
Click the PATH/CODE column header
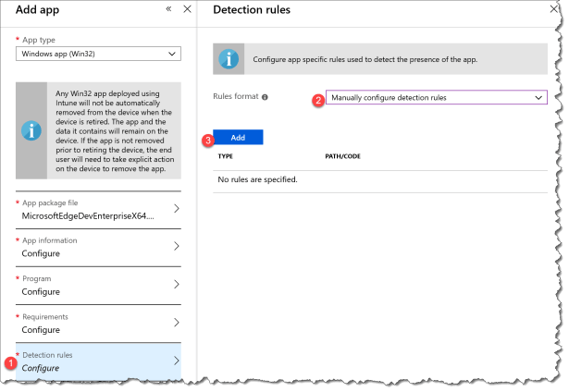342,156
